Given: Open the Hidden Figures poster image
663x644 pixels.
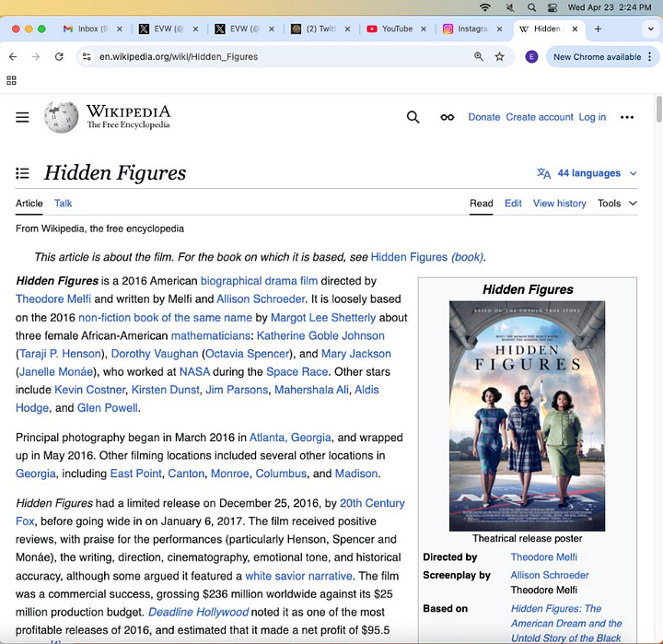Looking at the screenshot, I should point(527,416).
